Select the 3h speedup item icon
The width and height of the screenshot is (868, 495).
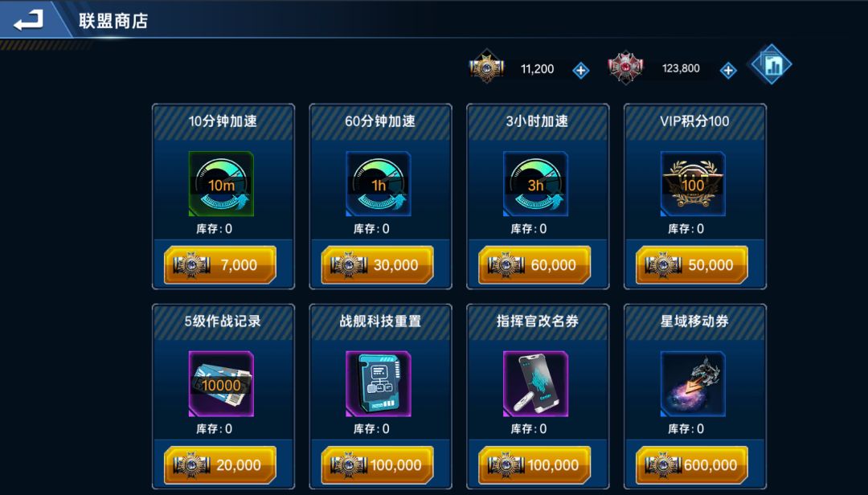pyautogui.click(x=535, y=184)
